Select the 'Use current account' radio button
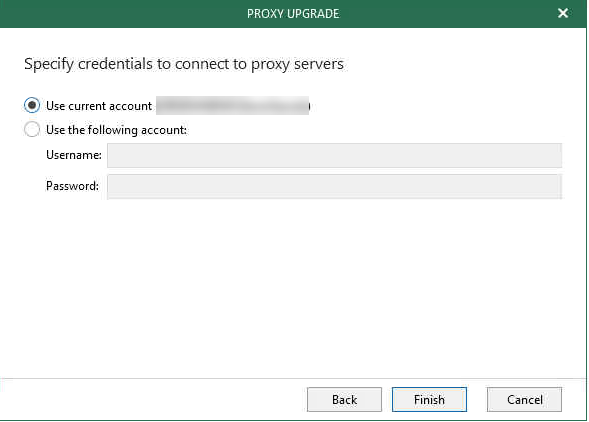The image size is (589, 422). pos(32,105)
